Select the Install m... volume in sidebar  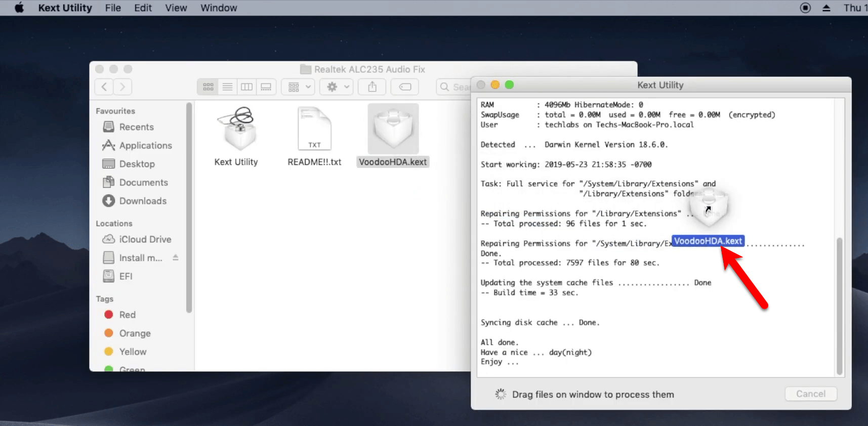(x=140, y=258)
